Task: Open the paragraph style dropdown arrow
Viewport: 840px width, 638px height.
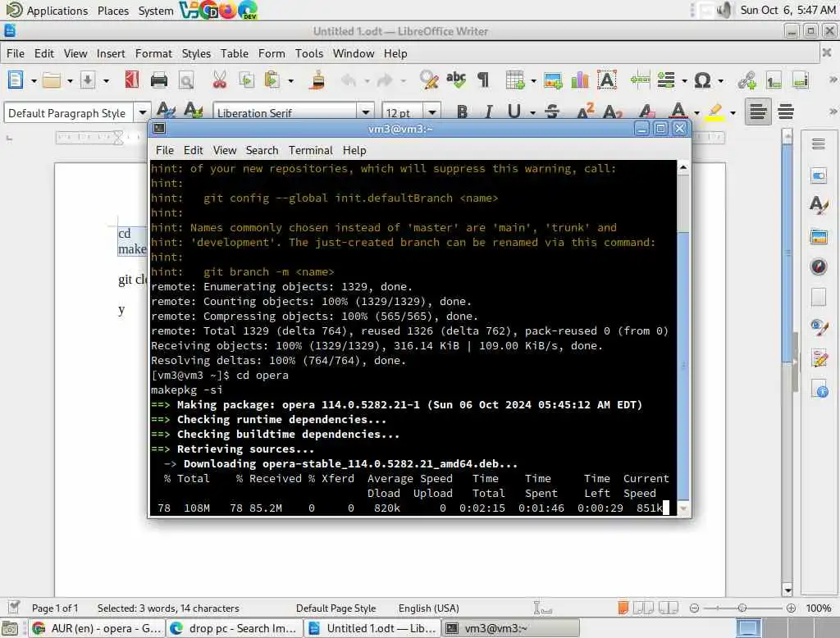Action: coord(143,113)
